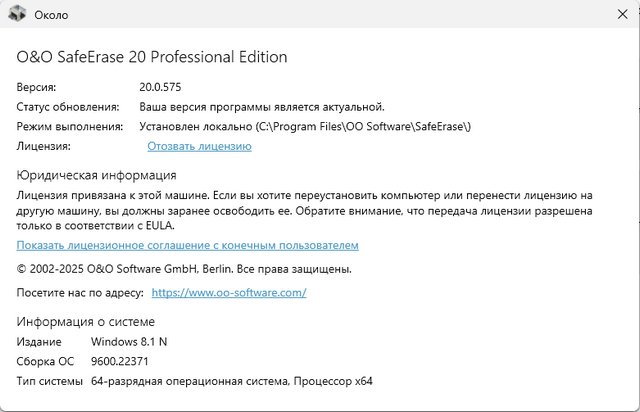Image resolution: width=640 pixels, height=412 pixels.
Task: Click the Отозвать лицензию link
Action: tap(199, 146)
